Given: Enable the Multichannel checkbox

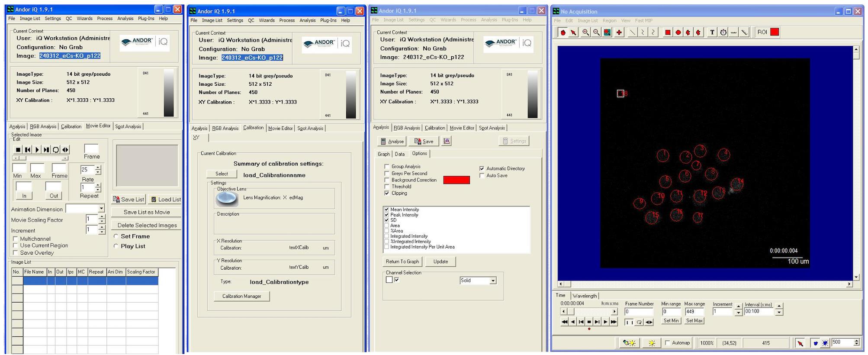Looking at the screenshot, I should tap(16, 239).
